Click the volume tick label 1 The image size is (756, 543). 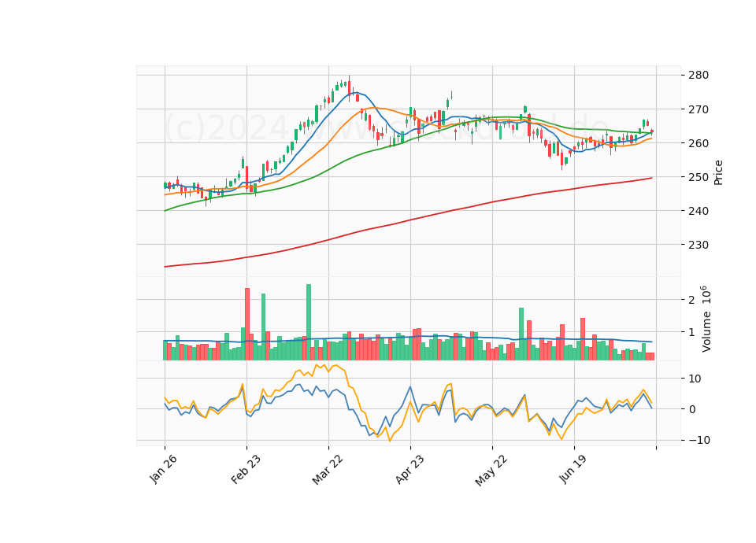(x=692, y=332)
